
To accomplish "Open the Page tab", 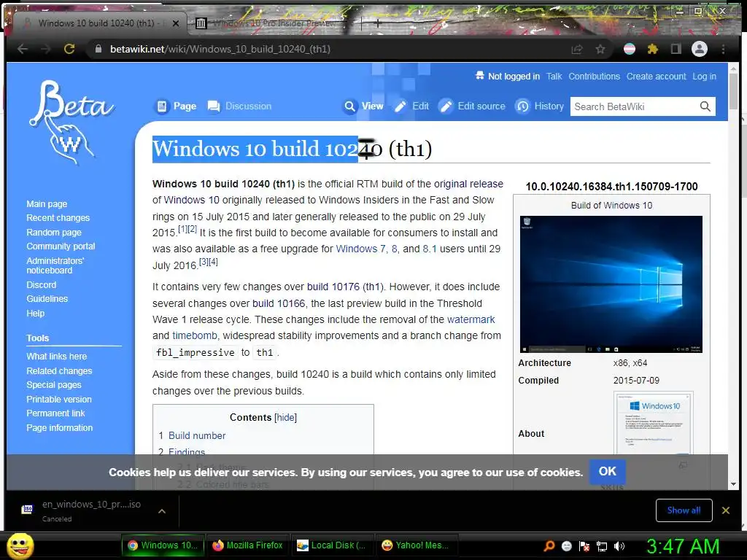I will coord(177,106).
